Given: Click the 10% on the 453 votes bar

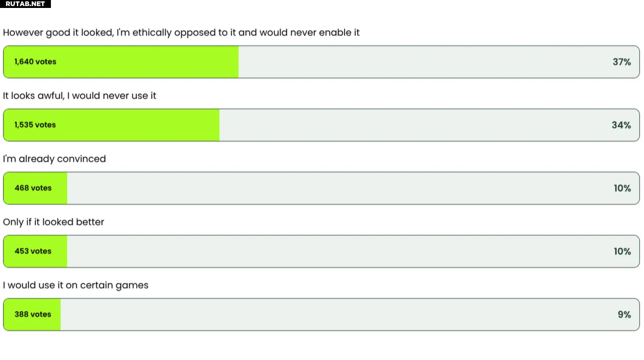Looking at the screenshot, I should click(622, 251).
